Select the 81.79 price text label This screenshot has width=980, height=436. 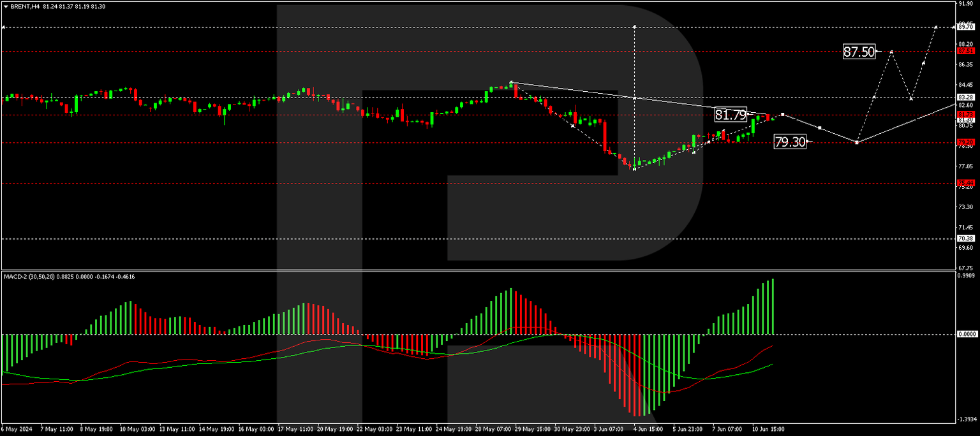pyautogui.click(x=729, y=115)
